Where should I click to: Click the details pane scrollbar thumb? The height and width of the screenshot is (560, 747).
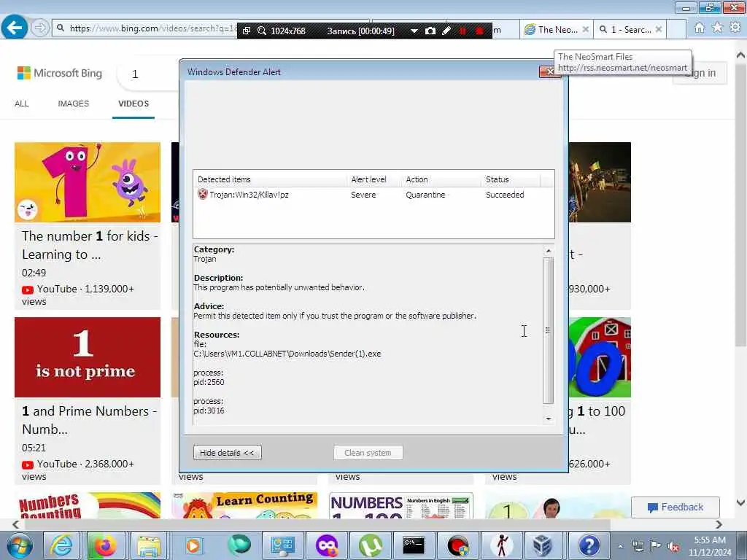click(549, 330)
